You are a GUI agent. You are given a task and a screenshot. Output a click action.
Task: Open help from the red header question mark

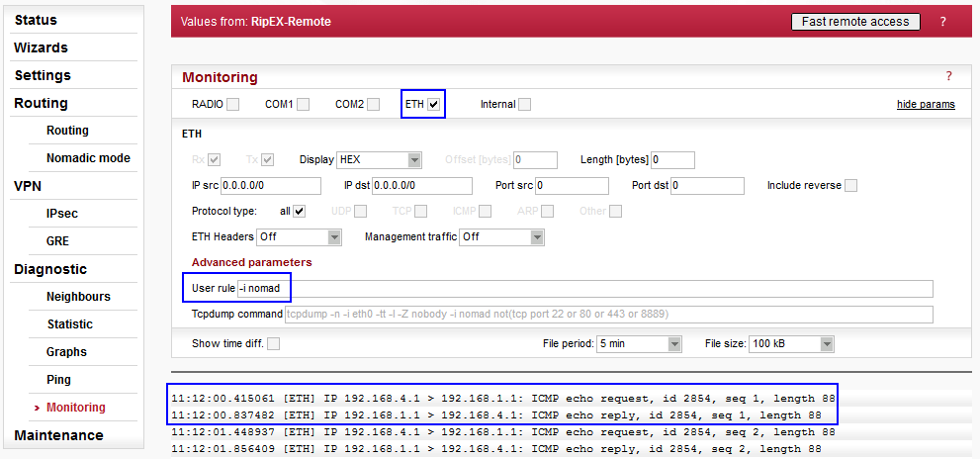(x=942, y=21)
